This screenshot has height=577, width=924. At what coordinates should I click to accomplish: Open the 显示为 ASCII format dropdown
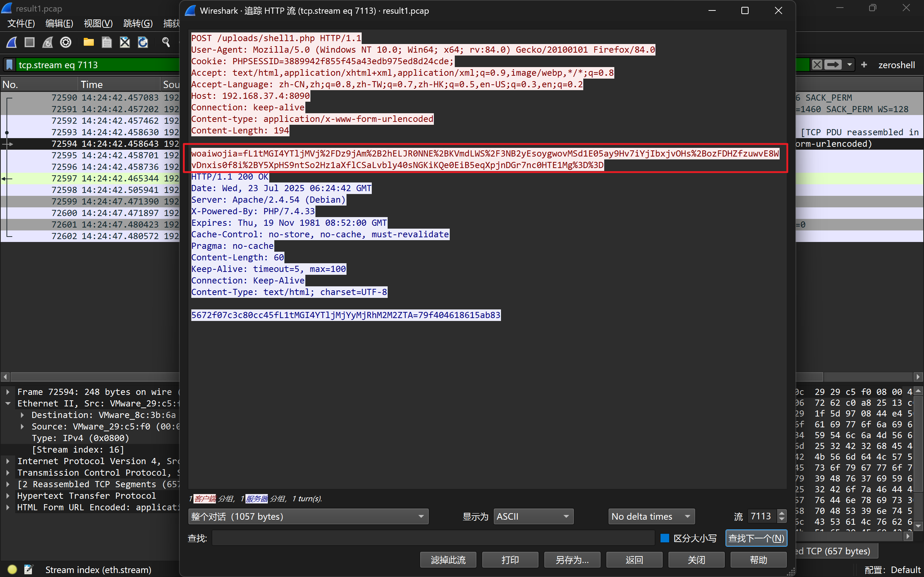(533, 516)
